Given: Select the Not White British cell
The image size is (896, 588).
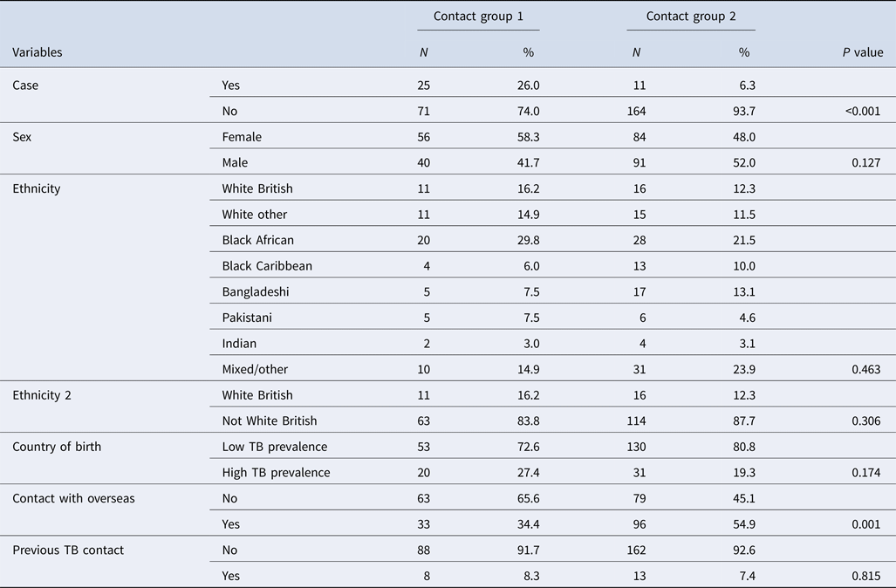Looking at the screenshot, I should tap(269, 421).
